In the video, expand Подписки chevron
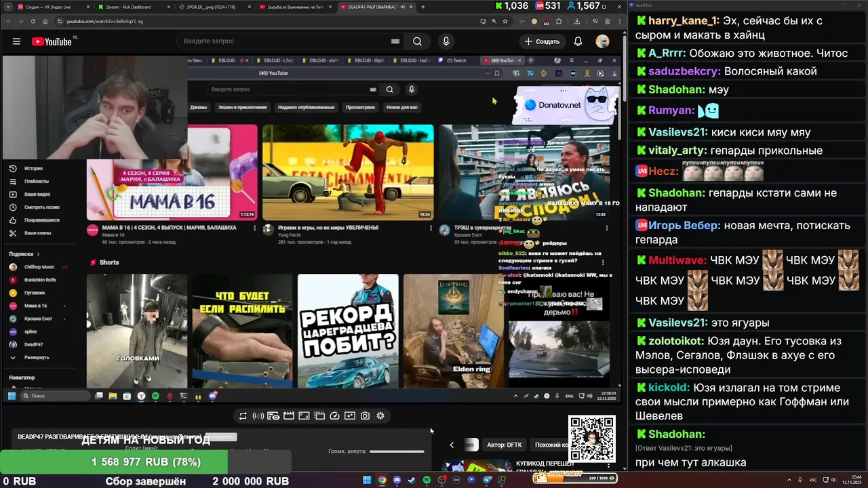This screenshot has height=488, width=868. 38,254
